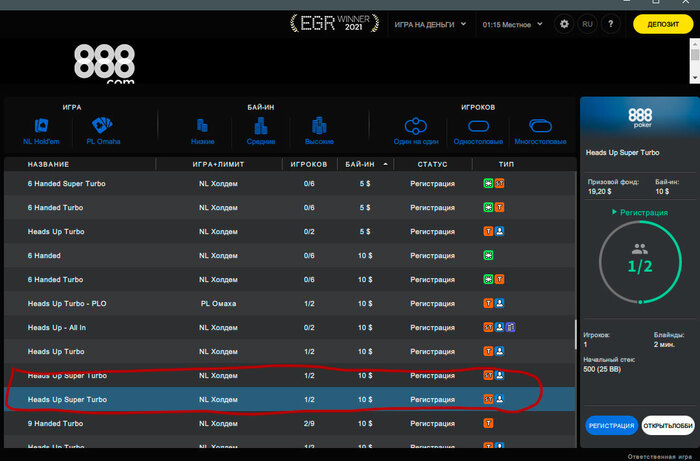Click the top banner scroll down arrow
The width and height of the screenshot is (700, 461).
695,78
